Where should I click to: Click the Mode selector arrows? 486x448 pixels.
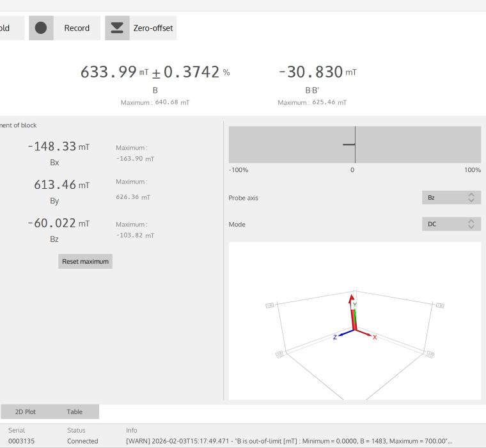(x=471, y=225)
